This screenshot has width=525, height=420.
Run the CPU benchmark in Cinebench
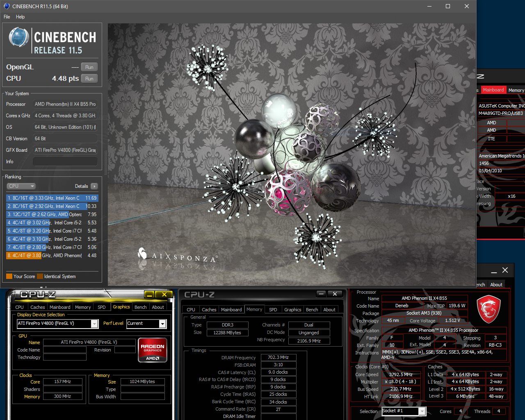tap(89, 79)
